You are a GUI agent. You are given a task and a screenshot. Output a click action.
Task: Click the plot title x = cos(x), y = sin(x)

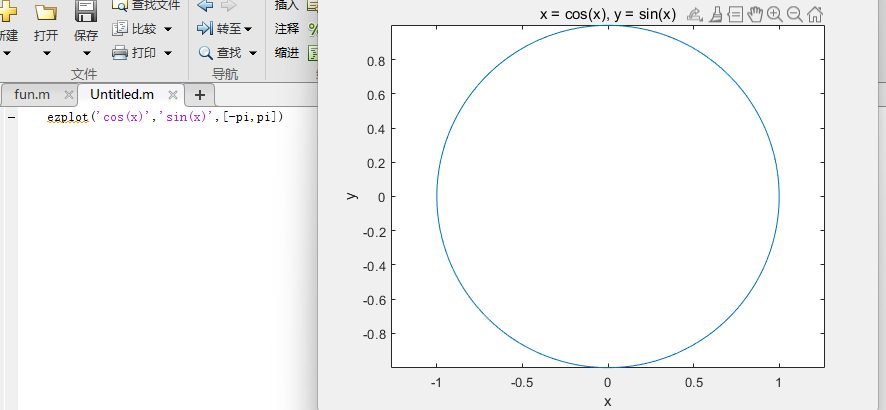[607, 15]
